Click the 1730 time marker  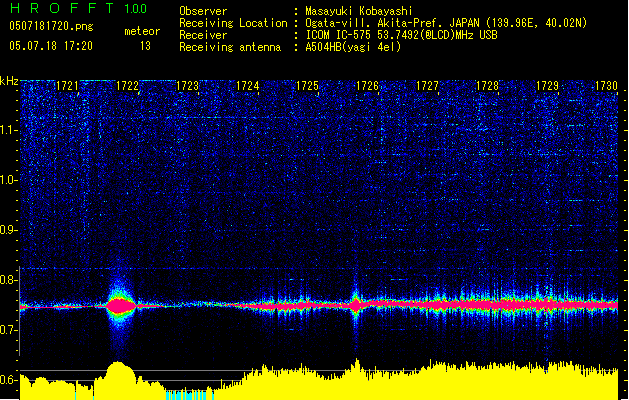[606, 86]
